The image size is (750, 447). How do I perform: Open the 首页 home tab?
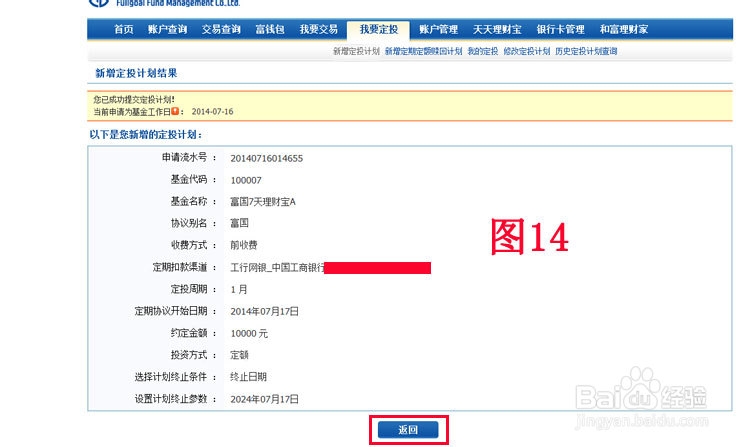point(123,29)
